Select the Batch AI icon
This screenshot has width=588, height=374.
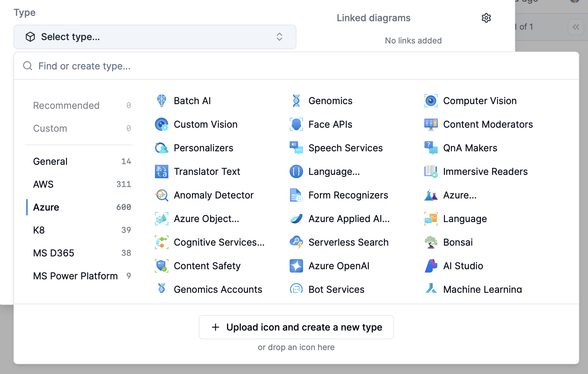(192, 100)
